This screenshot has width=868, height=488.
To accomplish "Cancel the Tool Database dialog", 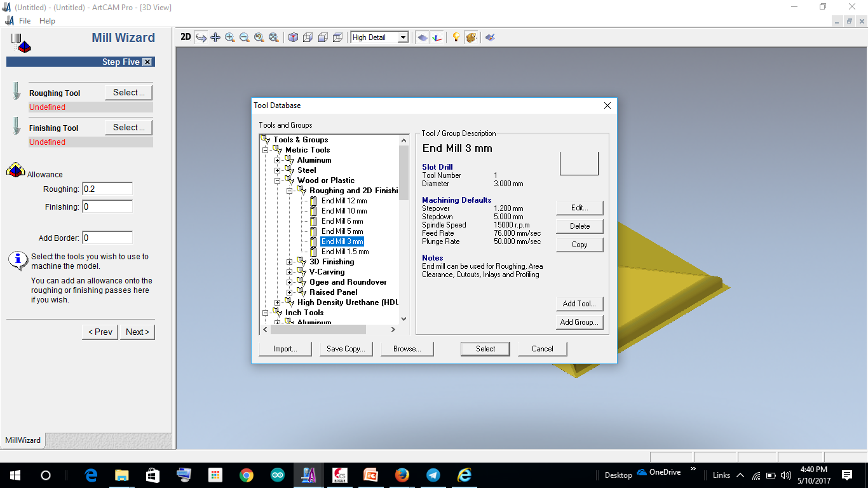I will click(543, 349).
